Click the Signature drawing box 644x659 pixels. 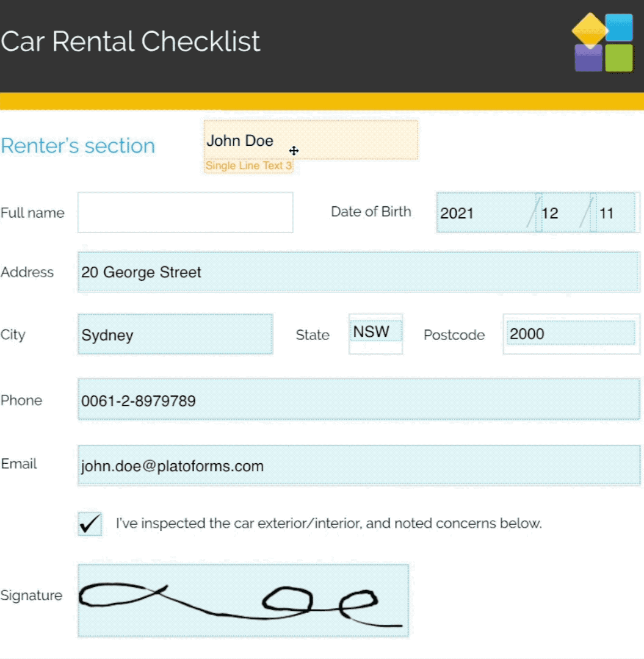pos(243,600)
